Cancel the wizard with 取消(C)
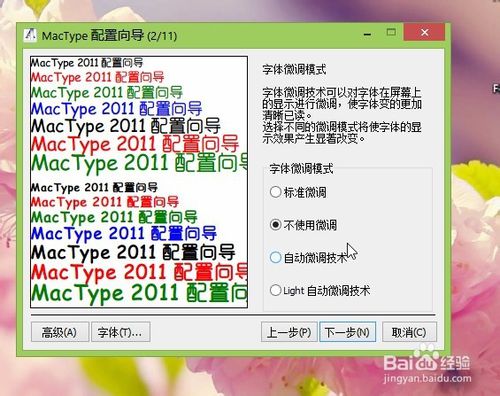This screenshot has height=396, width=500. point(409,332)
